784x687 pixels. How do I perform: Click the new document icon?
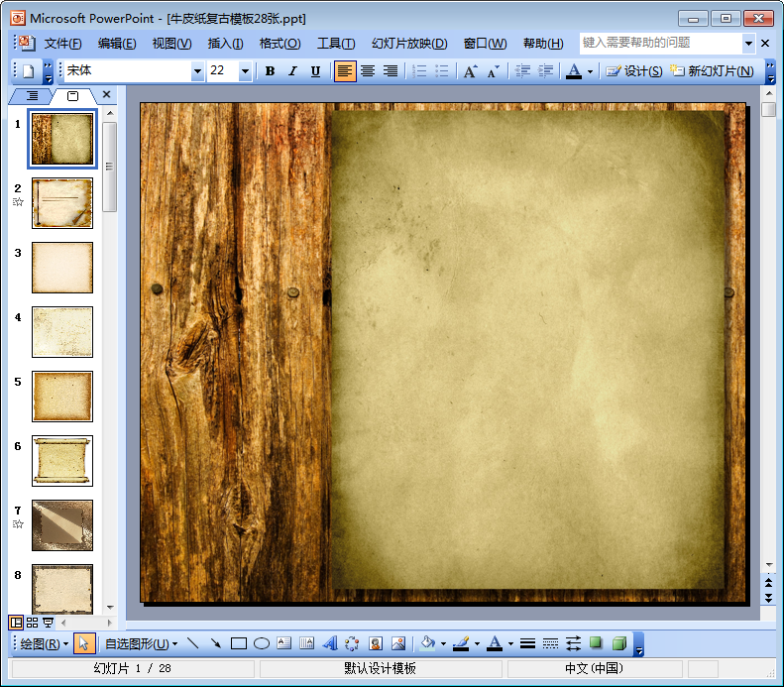click(x=29, y=71)
